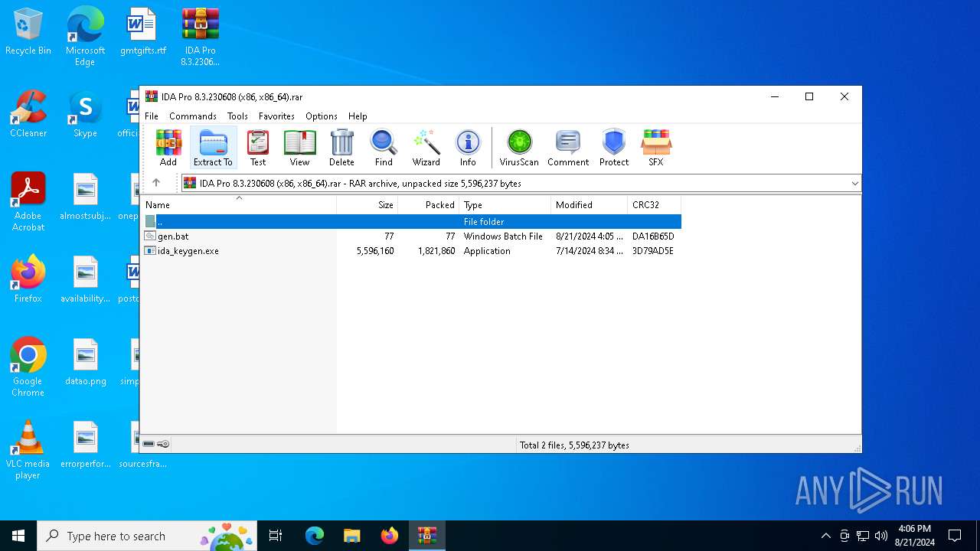Open the Tools menu
The image size is (980, 551).
pyautogui.click(x=237, y=116)
